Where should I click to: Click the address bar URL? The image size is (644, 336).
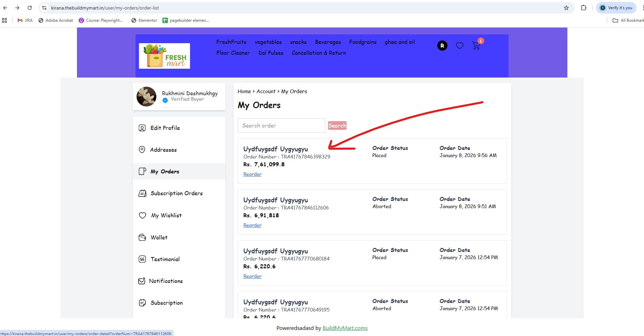pyautogui.click(x=105, y=8)
